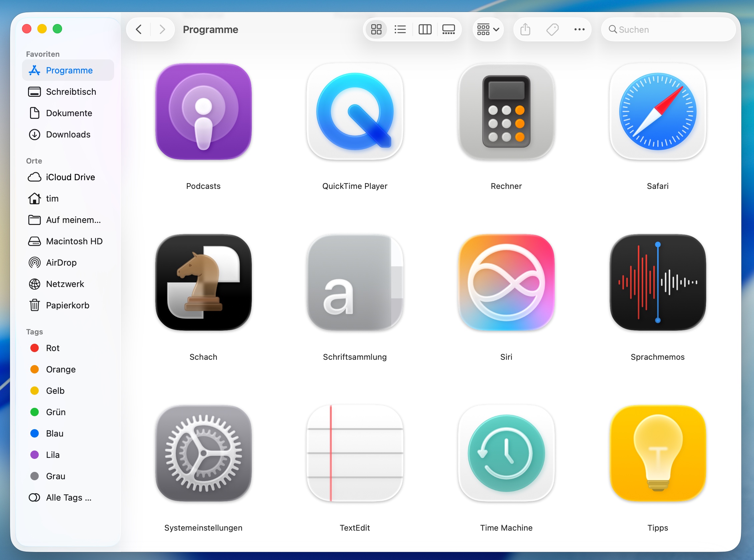Click the 'TextEdit' label text
Image resolution: width=754 pixels, height=560 pixels.
tap(355, 528)
